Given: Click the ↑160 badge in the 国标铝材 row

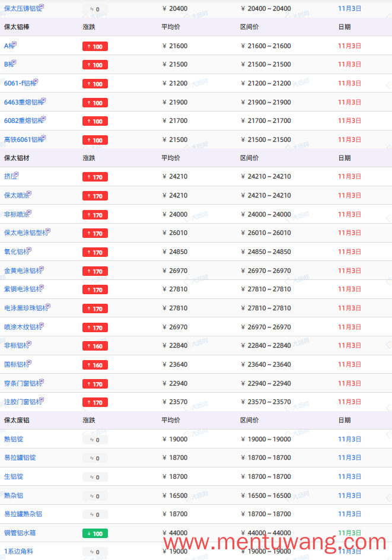Looking at the screenshot, I should 95,365.
